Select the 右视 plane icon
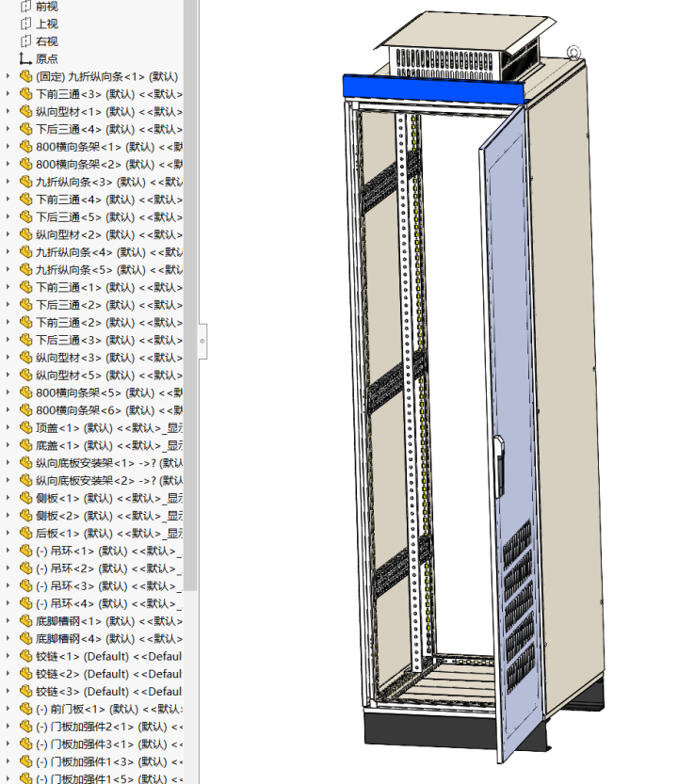 pos(26,41)
